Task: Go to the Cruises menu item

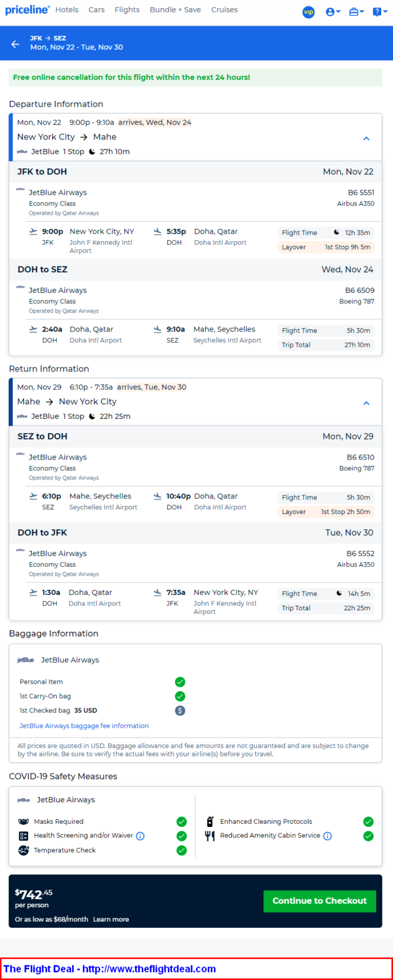Action: (224, 10)
